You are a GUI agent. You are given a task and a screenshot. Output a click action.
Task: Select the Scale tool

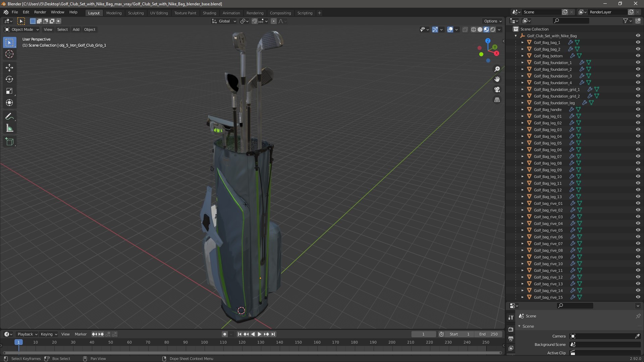coord(9,91)
